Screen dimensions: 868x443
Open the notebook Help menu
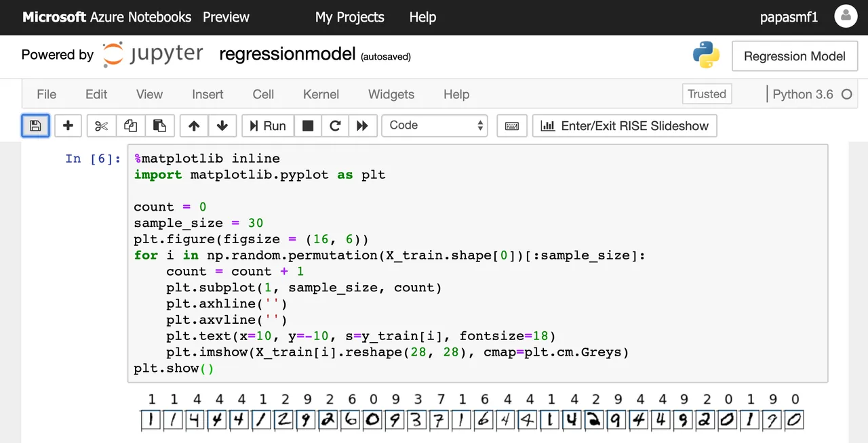click(456, 94)
